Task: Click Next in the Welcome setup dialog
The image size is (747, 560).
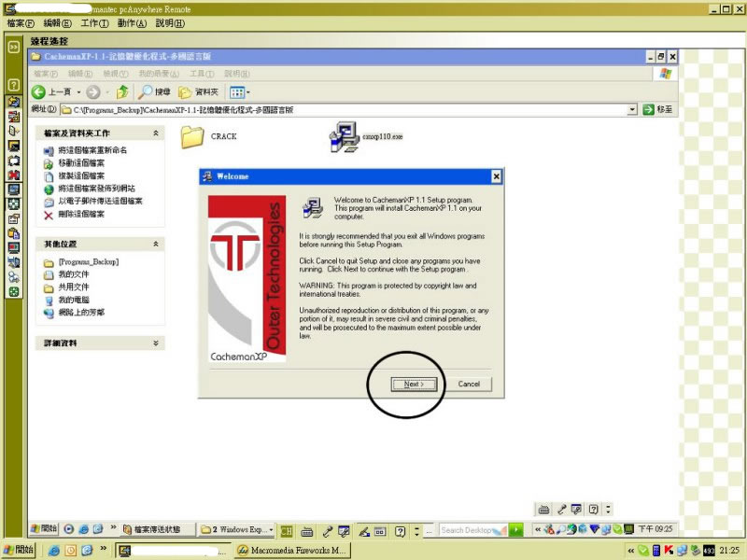Action: point(414,384)
